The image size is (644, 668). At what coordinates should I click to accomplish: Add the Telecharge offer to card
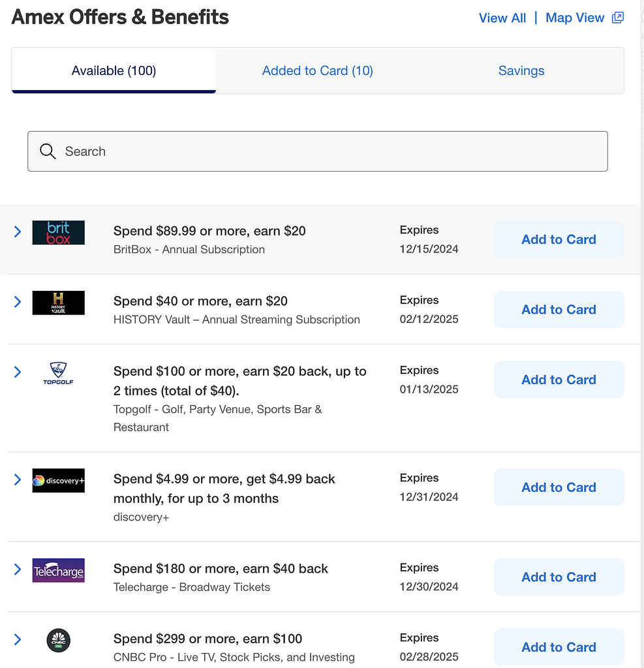559,577
